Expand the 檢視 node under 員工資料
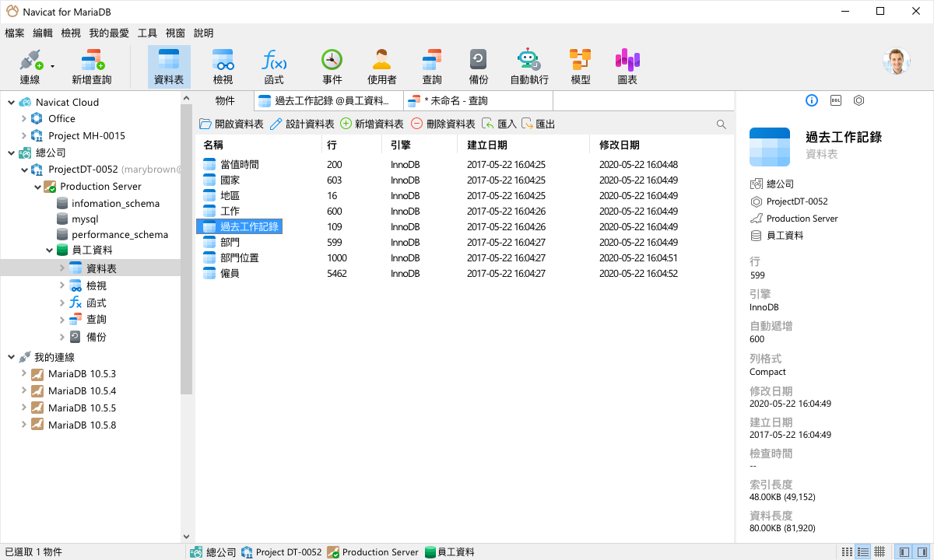 tap(62, 285)
